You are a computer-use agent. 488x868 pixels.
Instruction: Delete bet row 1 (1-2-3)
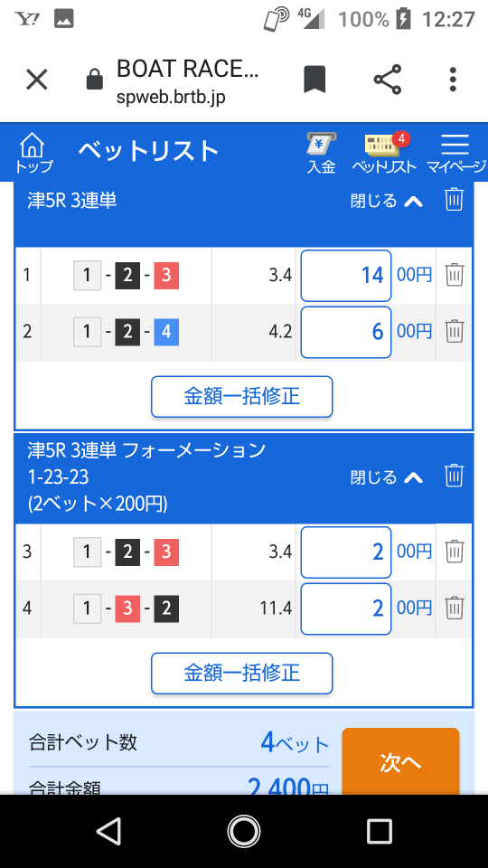[x=455, y=275]
